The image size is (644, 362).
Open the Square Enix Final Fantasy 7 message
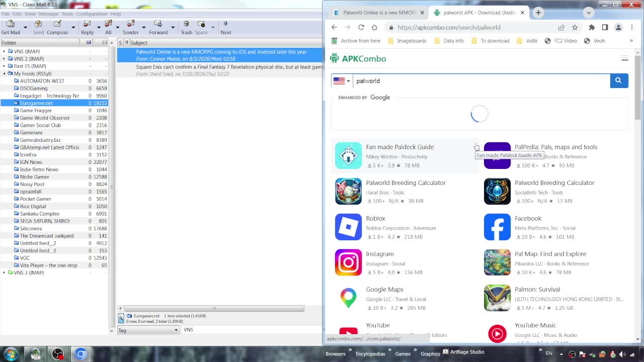(x=219, y=70)
